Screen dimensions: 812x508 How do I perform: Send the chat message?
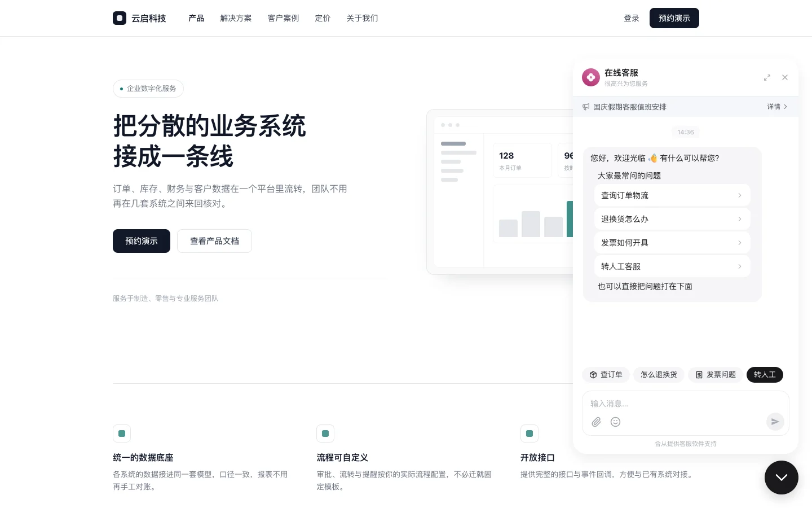tap(775, 422)
